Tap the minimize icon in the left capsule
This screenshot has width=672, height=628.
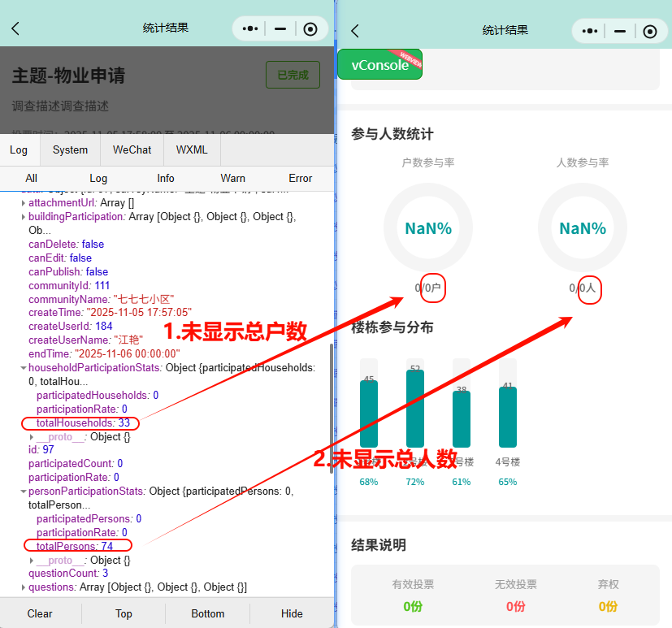tap(280, 28)
